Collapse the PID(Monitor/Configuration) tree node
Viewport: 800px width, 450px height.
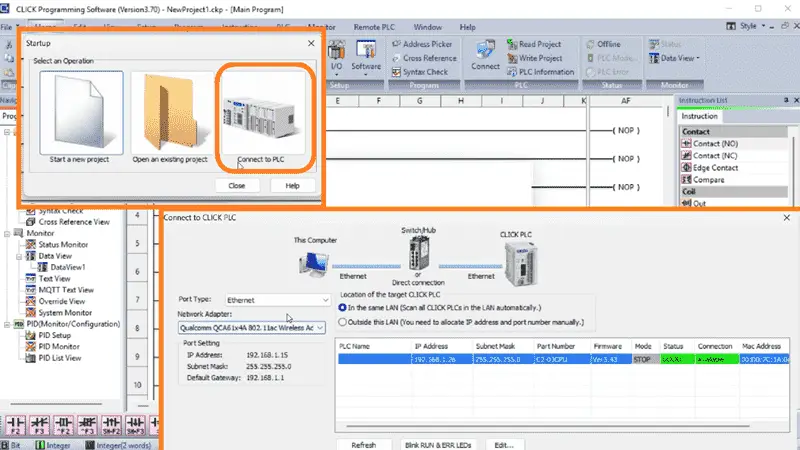tap(7, 324)
